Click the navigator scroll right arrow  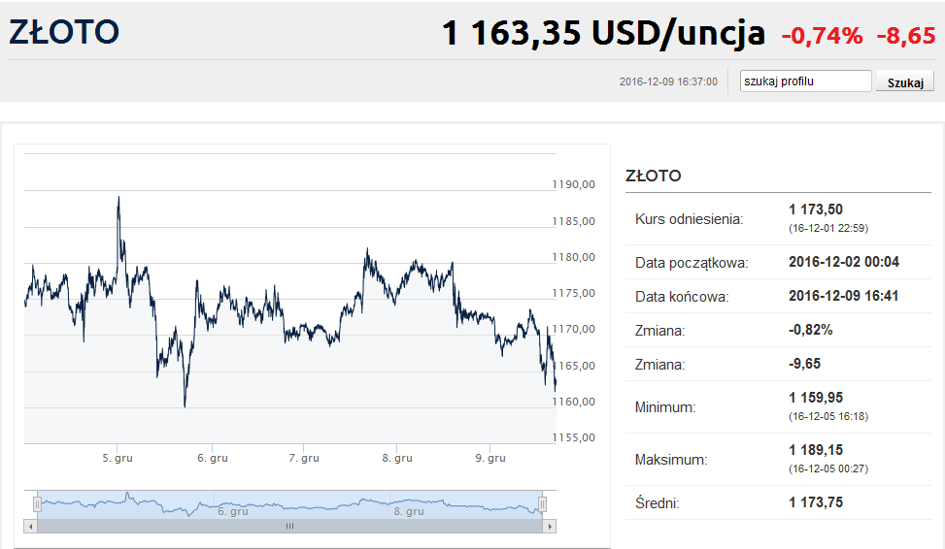549,526
